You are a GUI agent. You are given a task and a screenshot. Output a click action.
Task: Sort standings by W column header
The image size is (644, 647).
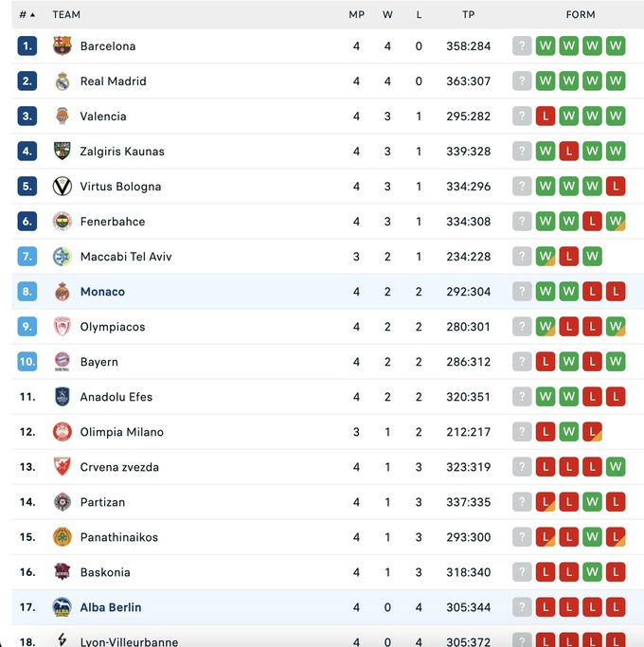click(x=387, y=14)
